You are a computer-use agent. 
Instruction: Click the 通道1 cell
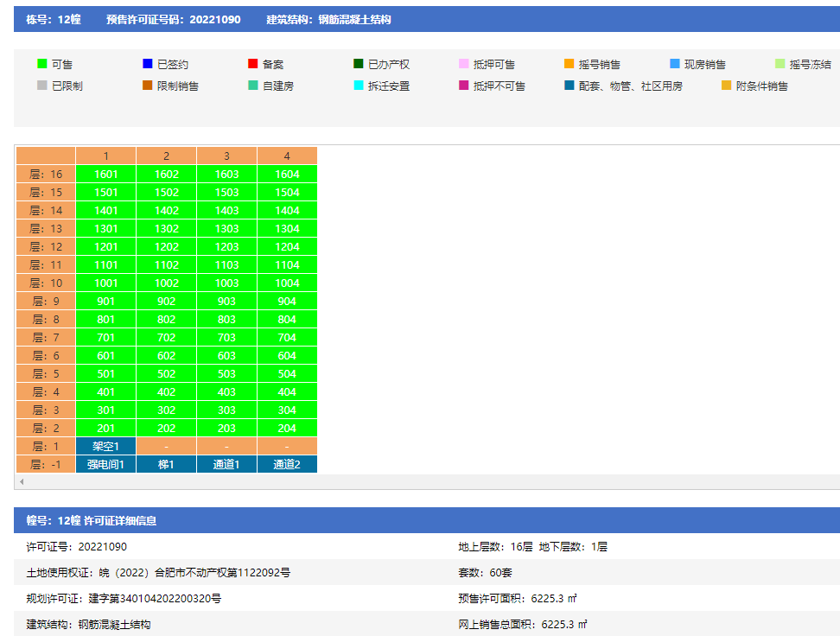[226, 465]
